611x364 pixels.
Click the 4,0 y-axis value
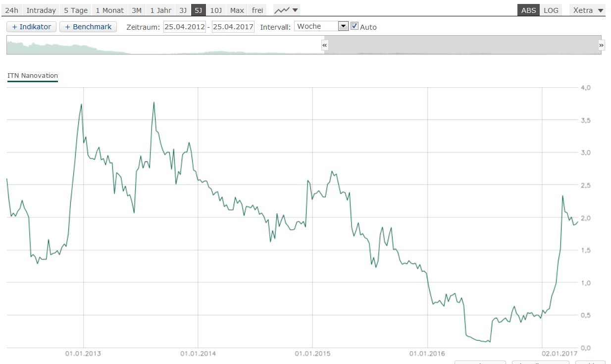coord(586,88)
